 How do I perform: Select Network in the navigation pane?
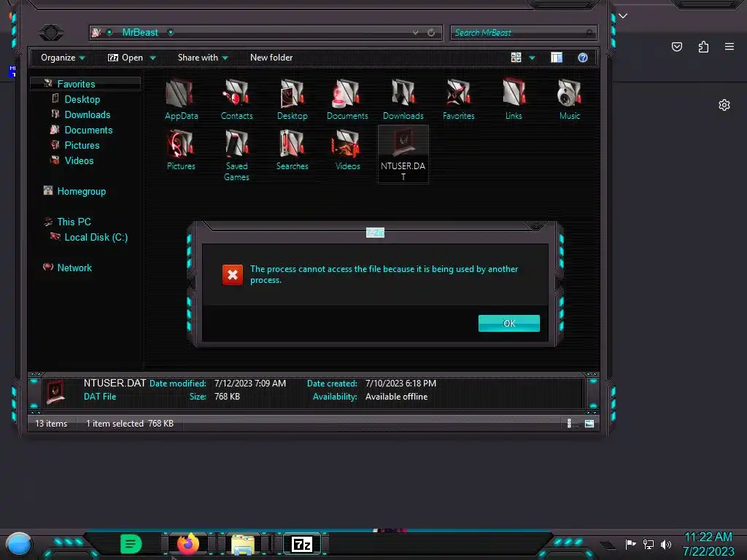click(x=74, y=268)
